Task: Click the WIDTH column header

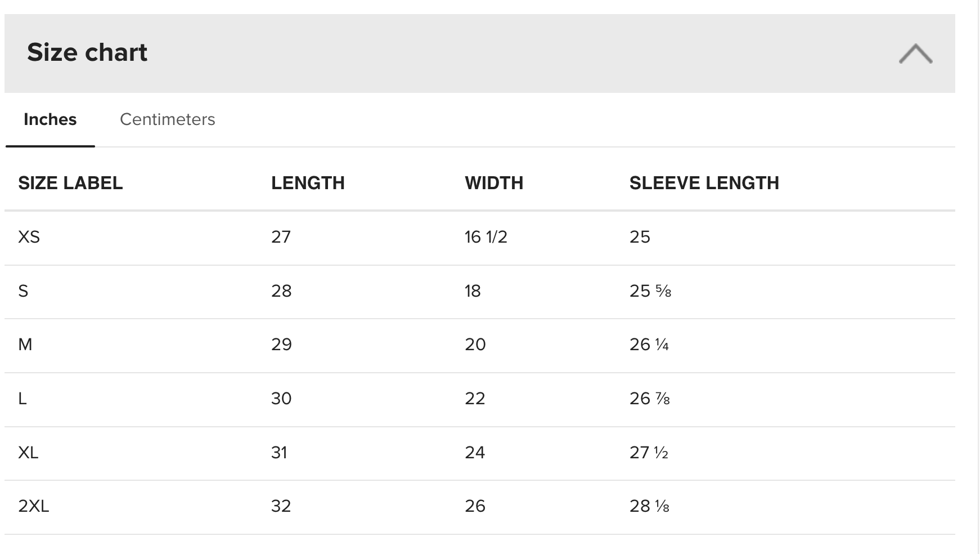Action: coord(494,183)
